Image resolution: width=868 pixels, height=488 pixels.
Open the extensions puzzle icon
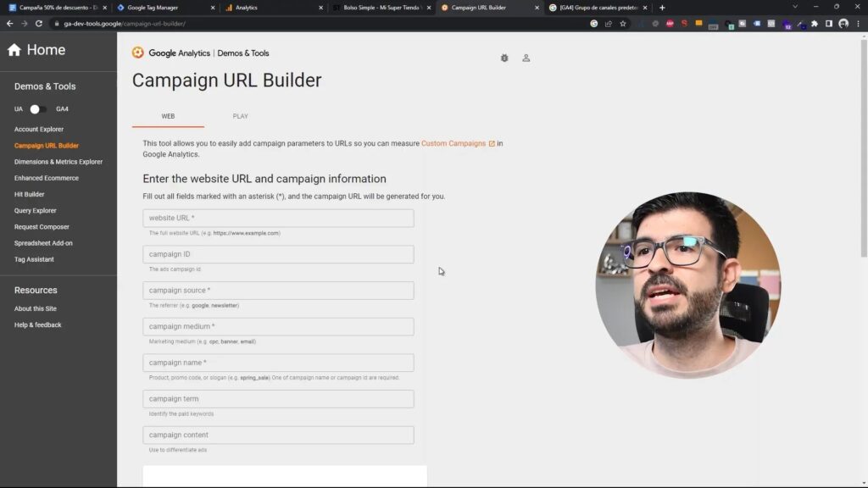(x=815, y=24)
